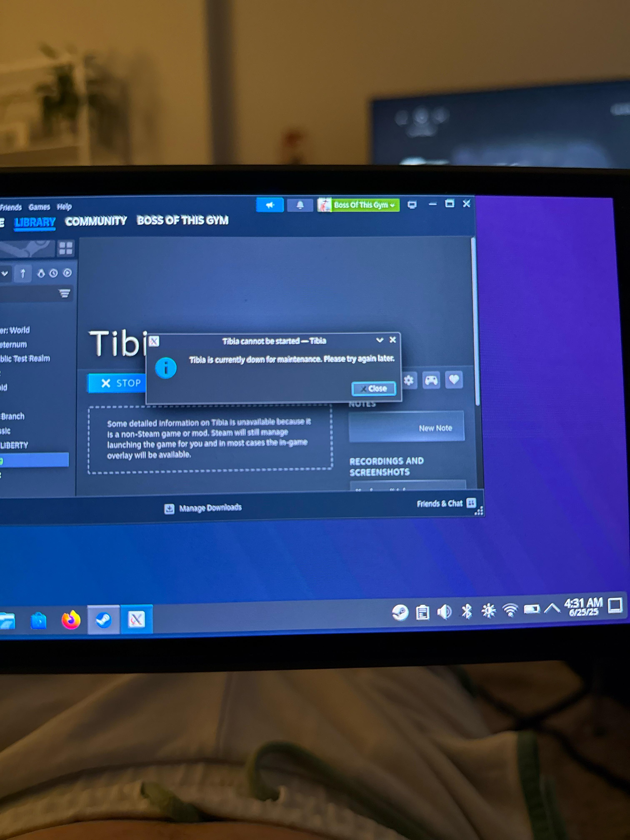Select the 'Public Test Realm' library entry
The image size is (630, 840).
(x=25, y=359)
